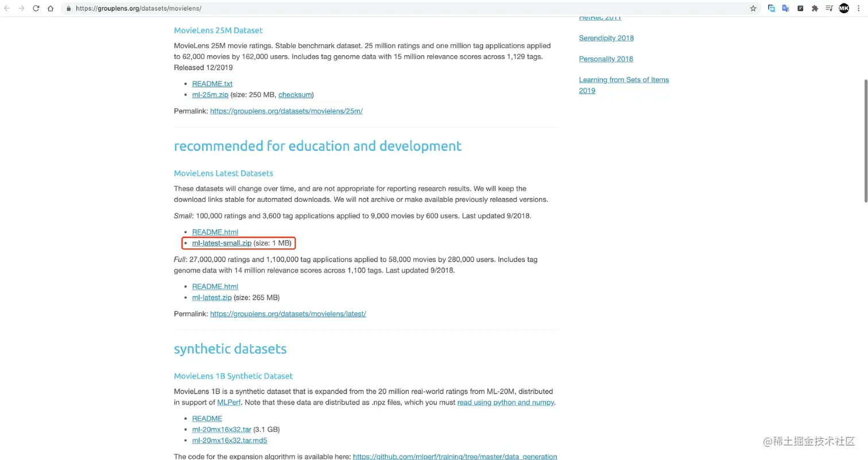Screen dimensions: 868x460
Task: Follow the permalink ending in /latest/
Action: click(288, 314)
